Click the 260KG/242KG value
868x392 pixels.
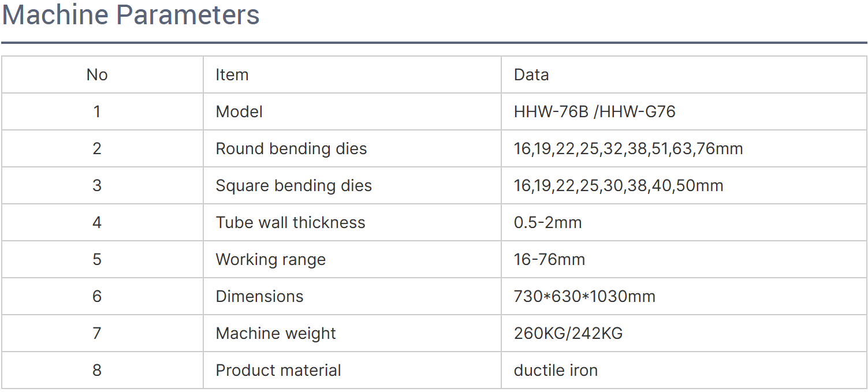[x=568, y=333]
